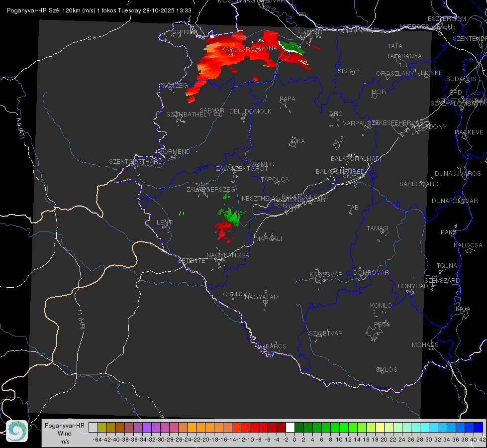
Task: Select the PECS city label
Action: coord(382,324)
